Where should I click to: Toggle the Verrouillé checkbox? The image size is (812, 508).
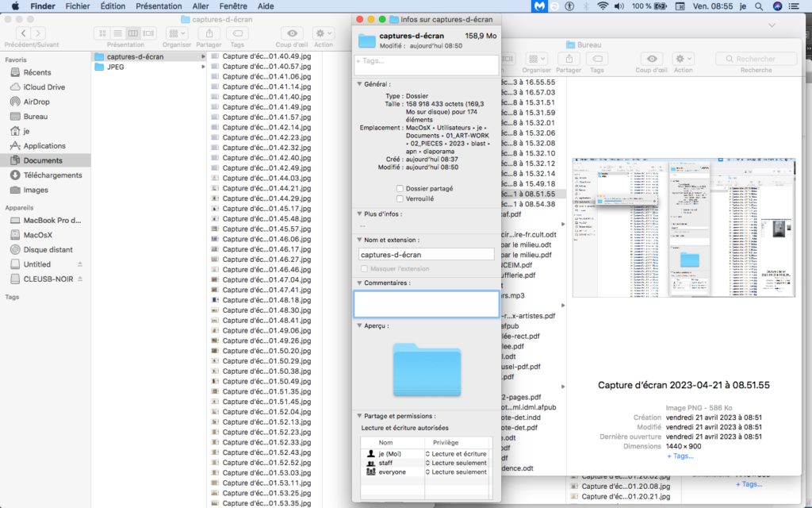pos(400,199)
